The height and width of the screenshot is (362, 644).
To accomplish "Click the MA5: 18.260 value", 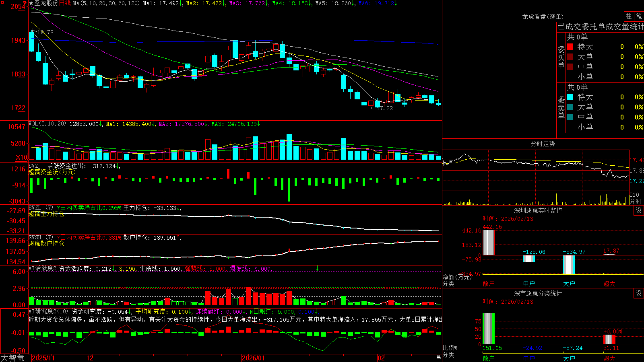I will [x=335, y=3].
